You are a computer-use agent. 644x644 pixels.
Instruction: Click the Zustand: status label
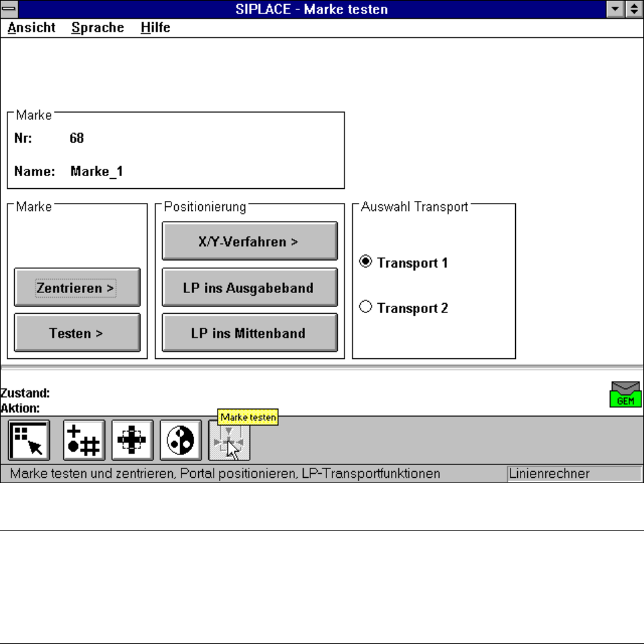(x=25, y=393)
